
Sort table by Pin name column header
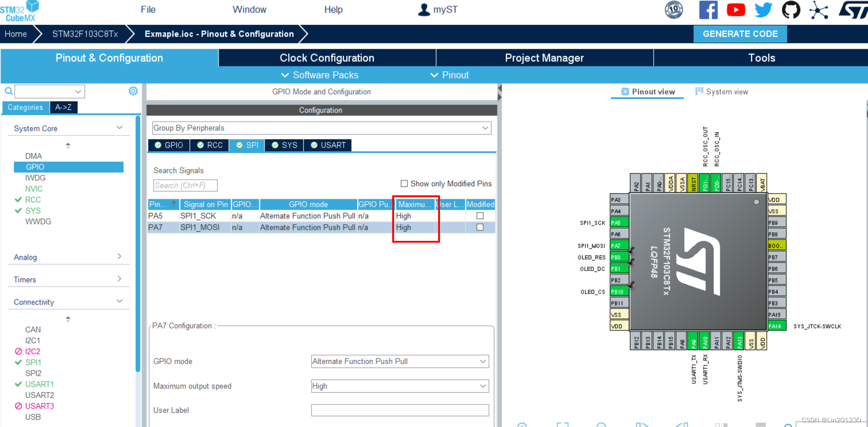163,204
